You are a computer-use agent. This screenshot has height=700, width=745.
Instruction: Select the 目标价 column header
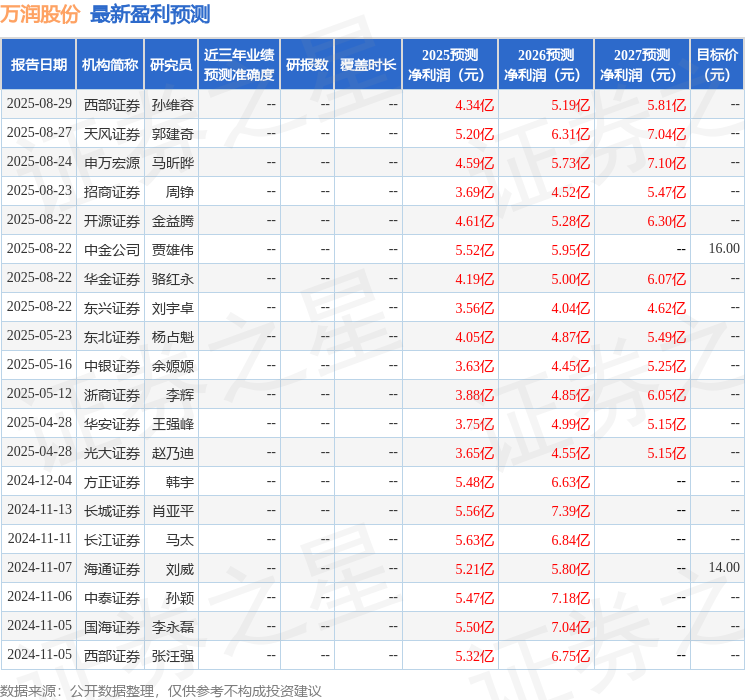pos(717,64)
